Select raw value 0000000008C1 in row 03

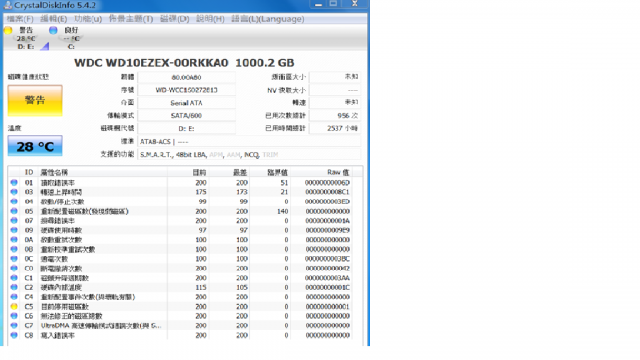[327, 192]
